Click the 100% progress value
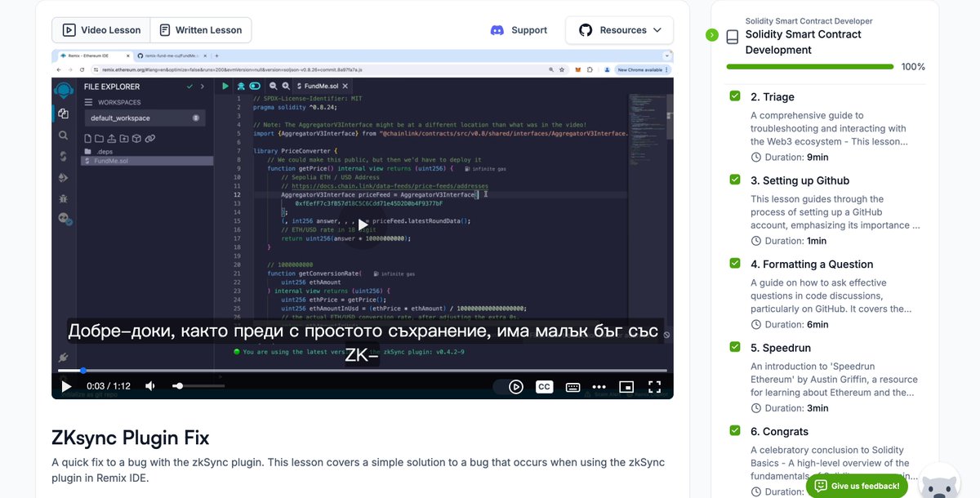 (x=913, y=67)
